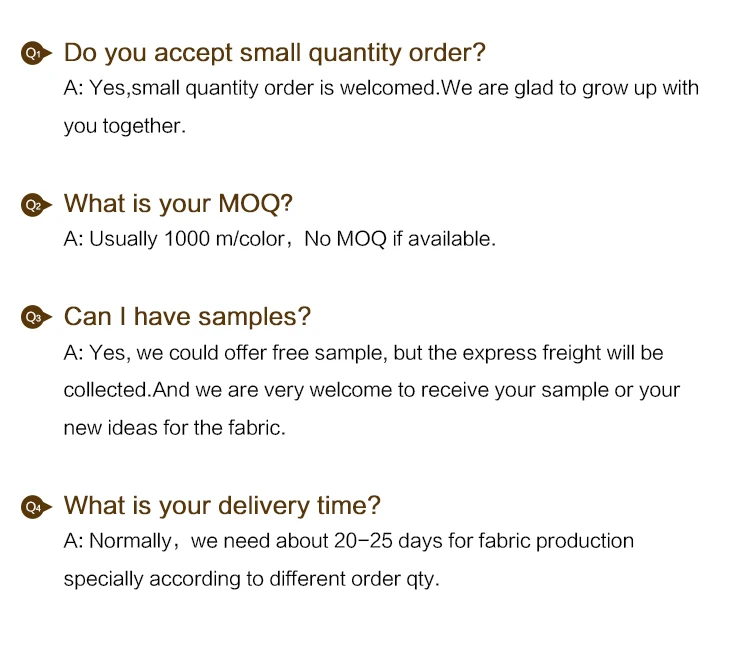This screenshot has width=750, height=647.
Task: Click the text 'new ideas for the fabric.'
Action: (175, 428)
